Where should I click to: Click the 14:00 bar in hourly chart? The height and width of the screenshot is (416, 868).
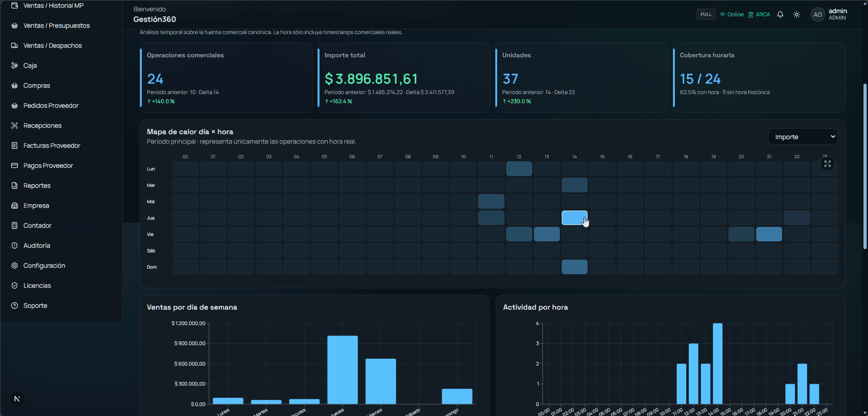click(x=718, y=364)
